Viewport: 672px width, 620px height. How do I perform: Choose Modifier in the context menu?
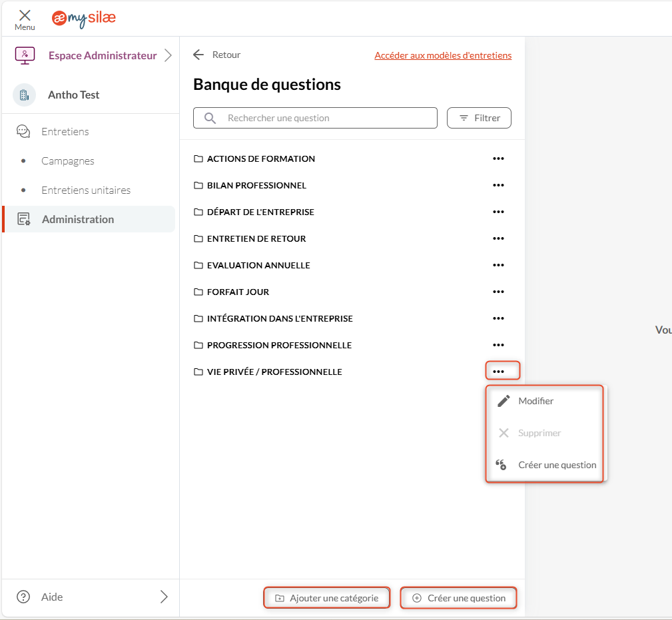535,401
